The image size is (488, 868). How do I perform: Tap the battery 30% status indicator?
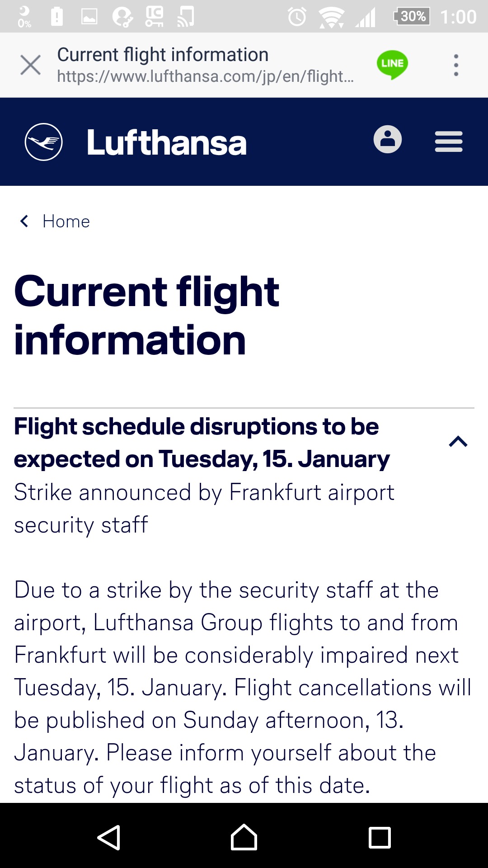pyautogui.click(x=412, y=17)
